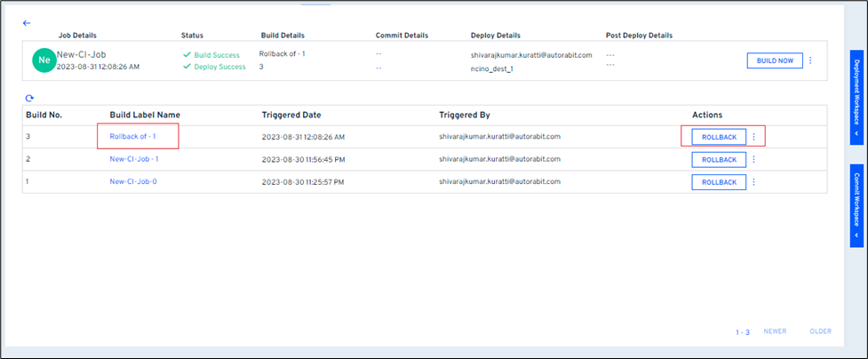
Task: Open more options next to Build Now
Action: [x=809, y=60]
